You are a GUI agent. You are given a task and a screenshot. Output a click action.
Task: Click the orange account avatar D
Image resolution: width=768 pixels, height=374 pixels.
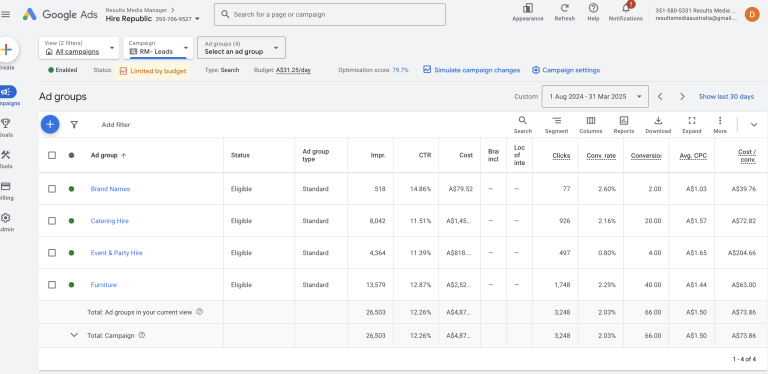point(752,14)
